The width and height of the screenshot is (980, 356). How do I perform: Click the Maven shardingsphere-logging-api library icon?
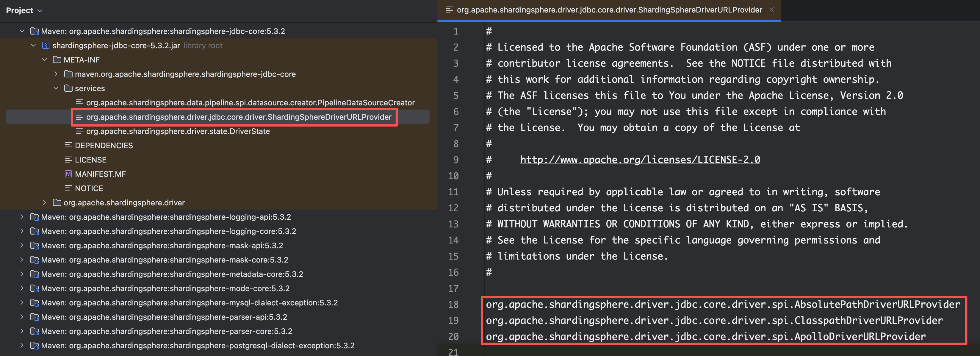pos(35,217)
